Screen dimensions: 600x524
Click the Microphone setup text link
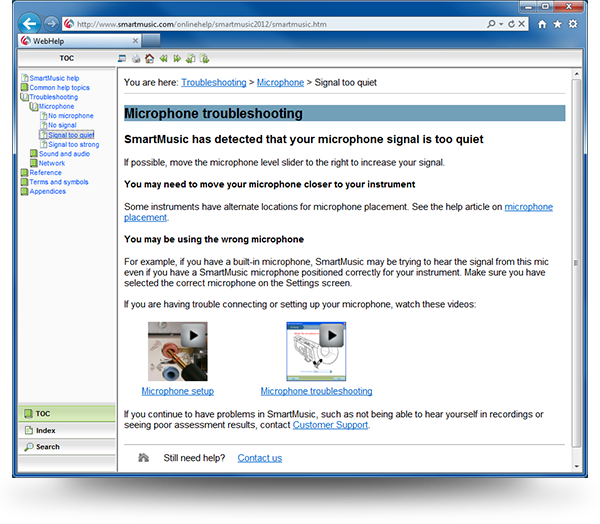[178, 391]
